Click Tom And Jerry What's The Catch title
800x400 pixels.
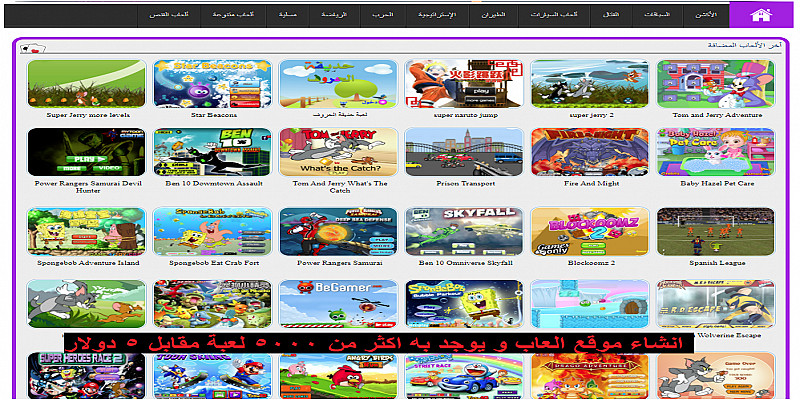tap(339, 187)
